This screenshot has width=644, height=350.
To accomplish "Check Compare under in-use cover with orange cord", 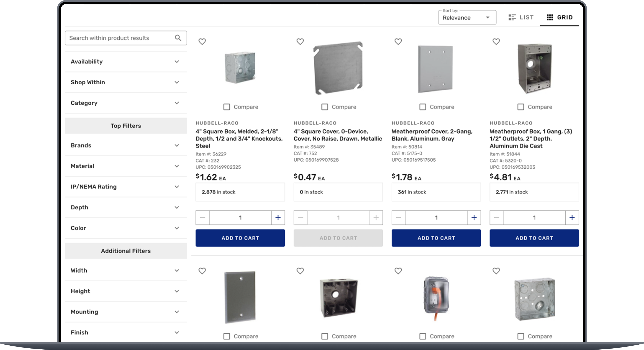I will click(x=422, y=336).
